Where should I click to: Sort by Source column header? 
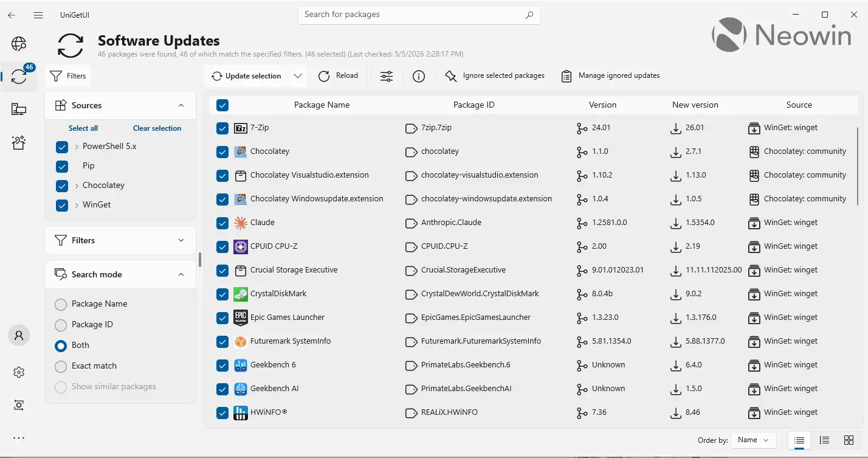point(799,105)
